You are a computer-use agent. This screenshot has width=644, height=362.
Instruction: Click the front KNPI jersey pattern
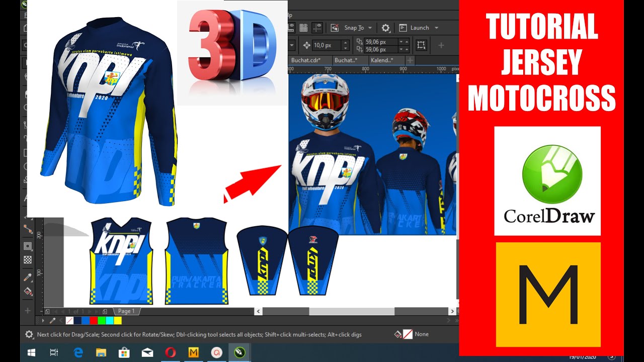(121, 261)
